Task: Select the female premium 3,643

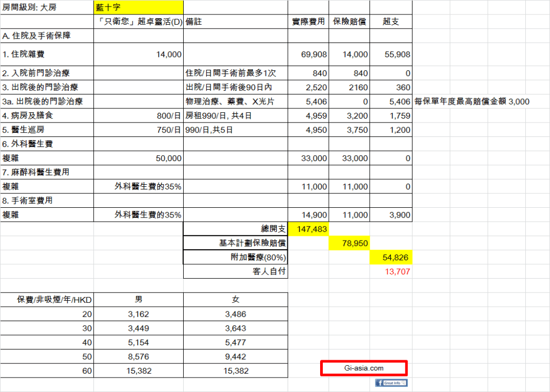Action: pyautogui.click(x=235, y=329)
